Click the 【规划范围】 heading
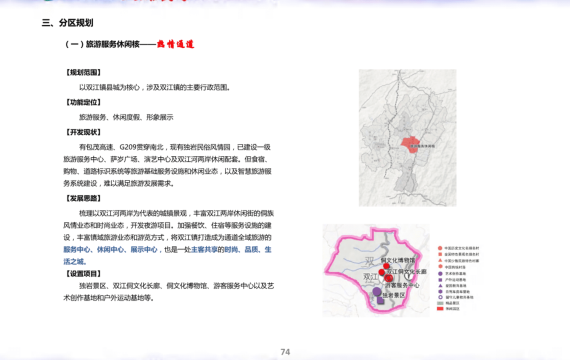The height and width of the screenshot is (360, 570). pyautogui.click(x=83, y=72)
